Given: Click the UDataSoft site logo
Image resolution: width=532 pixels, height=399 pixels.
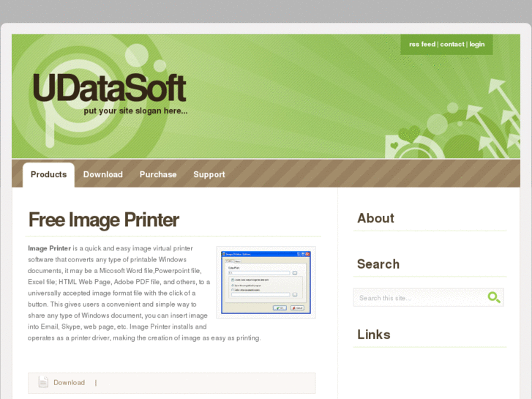Looking at the screenshot, I should tap(109, 88).
